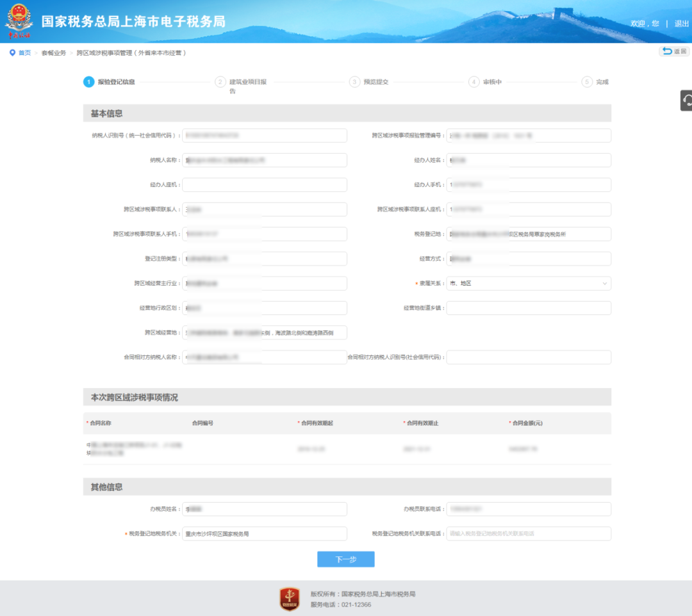
Task: Click the 合同编号 column header
Action: coord(202,423)
